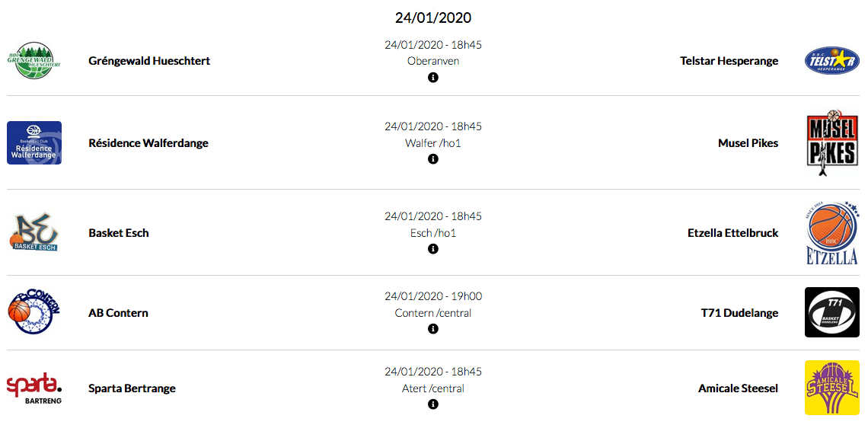
Task: Select Etzella Ettelbruck team name
Action: [732, 233]
